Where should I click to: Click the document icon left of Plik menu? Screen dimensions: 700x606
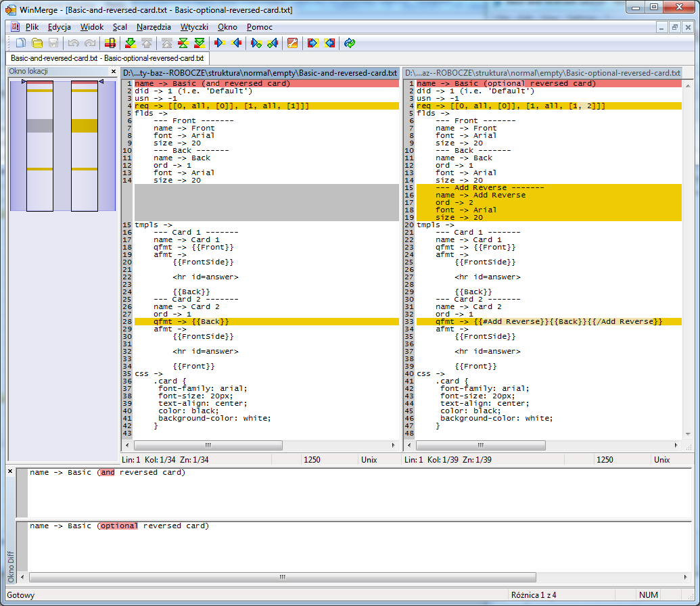coord(15,27)
